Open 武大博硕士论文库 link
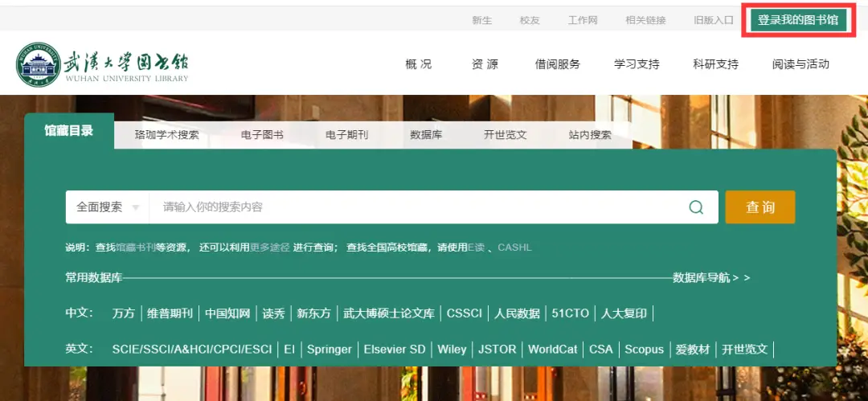The width and height of the screenshot is (868, 401). (389, 313)
